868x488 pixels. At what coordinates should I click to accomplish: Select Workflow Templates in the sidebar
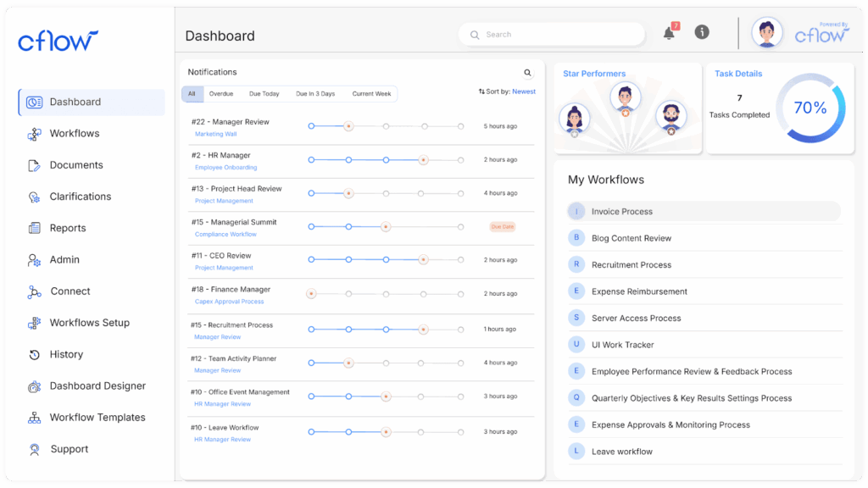pos(97,418)
